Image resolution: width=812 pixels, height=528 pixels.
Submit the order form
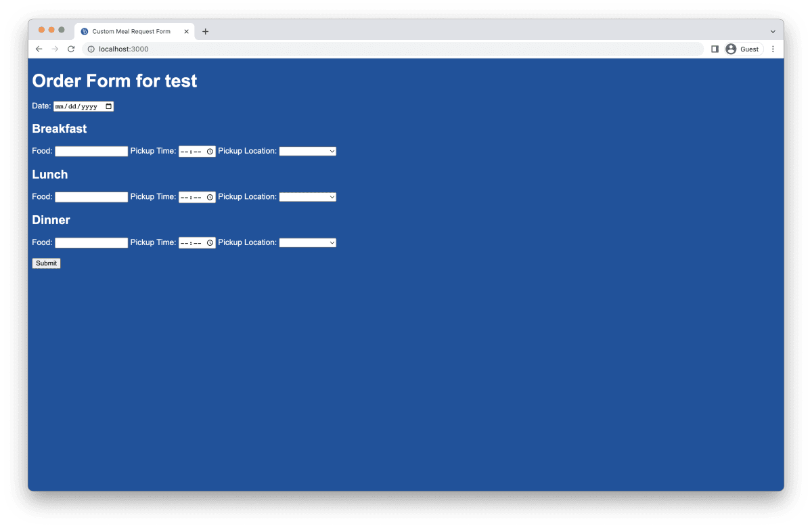[x=46, y=263]
